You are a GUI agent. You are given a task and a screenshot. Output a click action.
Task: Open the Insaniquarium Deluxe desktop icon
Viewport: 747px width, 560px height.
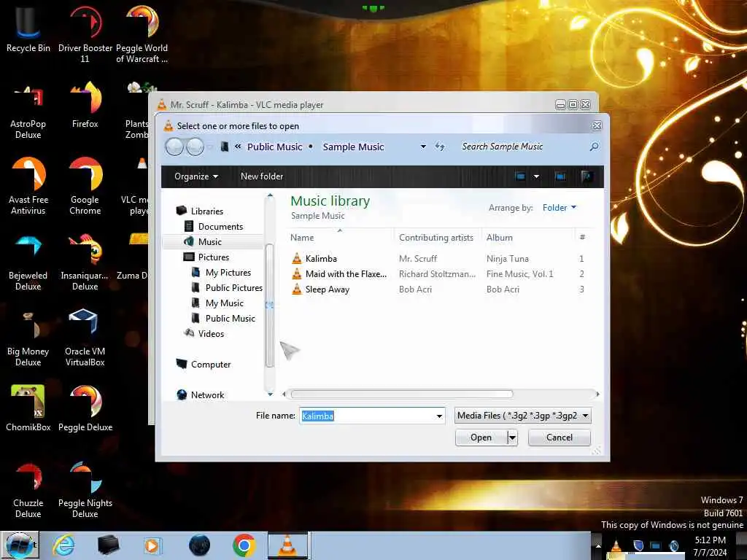click(85, 262)
